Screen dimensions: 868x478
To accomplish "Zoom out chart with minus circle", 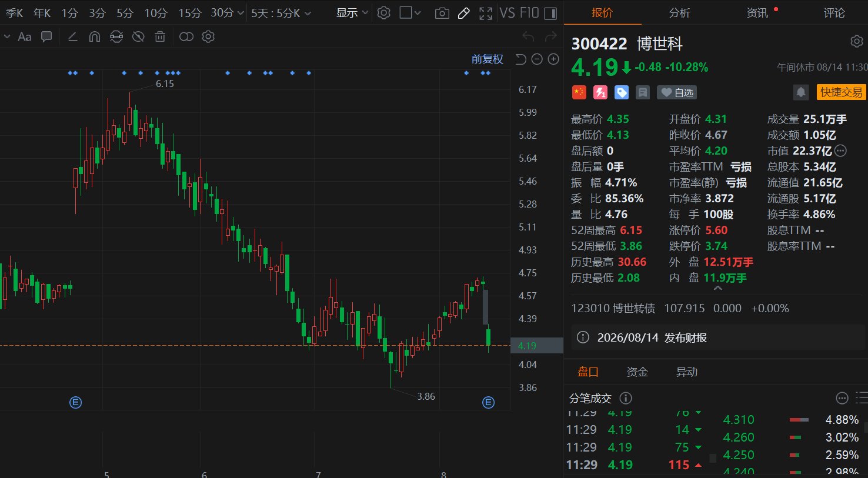I will pos(537,59).
